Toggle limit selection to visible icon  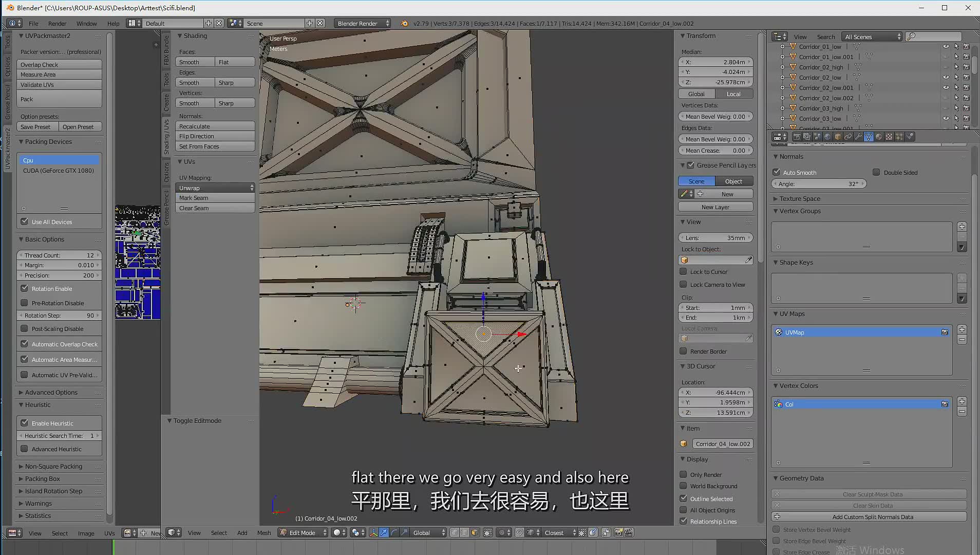point(488,532)
